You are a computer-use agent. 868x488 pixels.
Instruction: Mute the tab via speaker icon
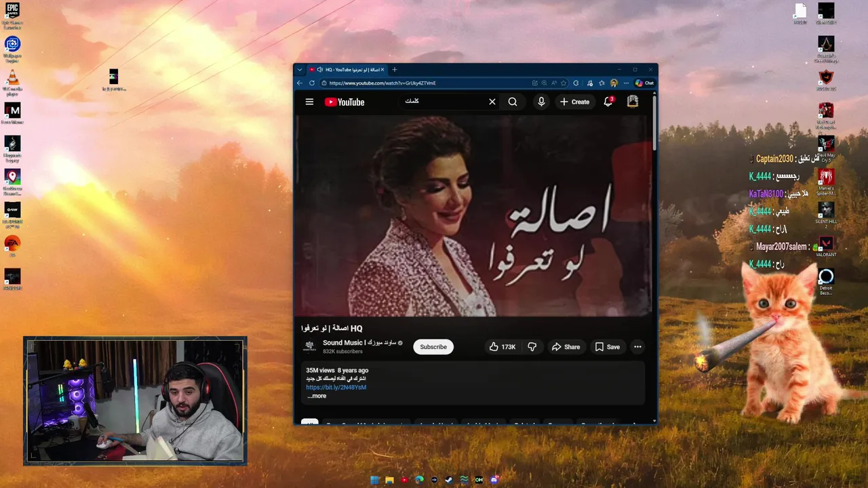pyautogui.click(x=320, y=69)
